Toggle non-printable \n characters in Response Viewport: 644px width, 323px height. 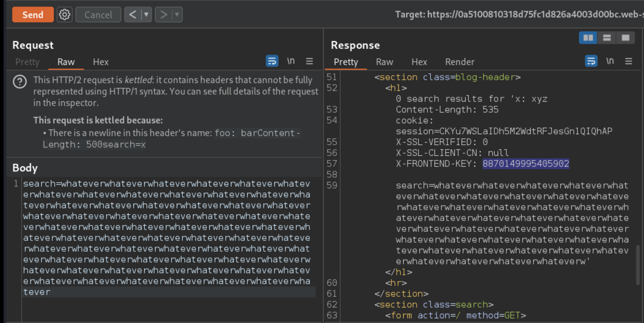[610, 61]
